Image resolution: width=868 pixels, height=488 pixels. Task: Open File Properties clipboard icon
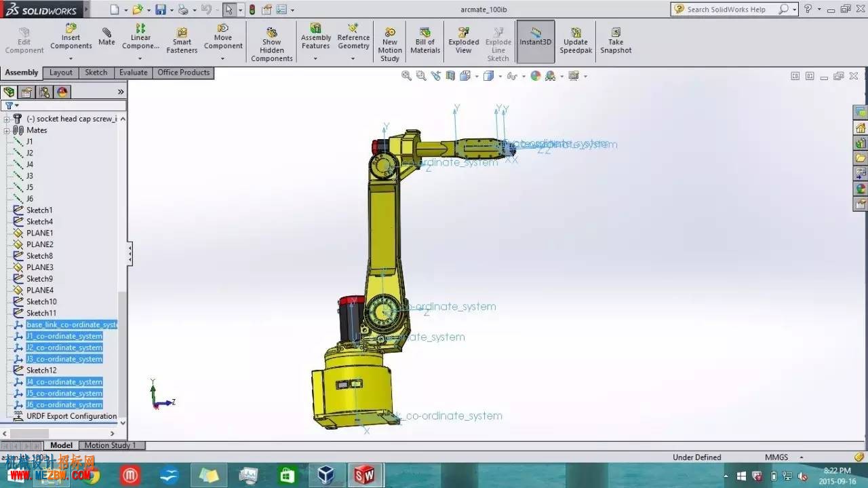[267, 10]
